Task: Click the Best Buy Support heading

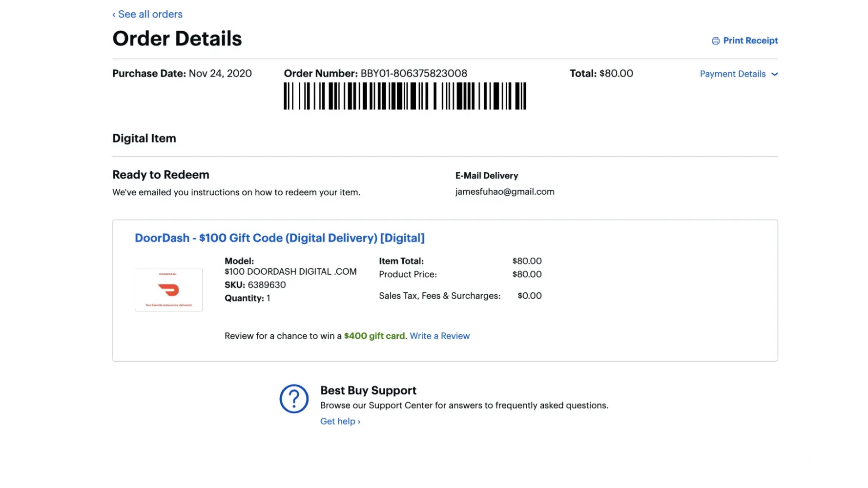Action: (x=368, y=390)
